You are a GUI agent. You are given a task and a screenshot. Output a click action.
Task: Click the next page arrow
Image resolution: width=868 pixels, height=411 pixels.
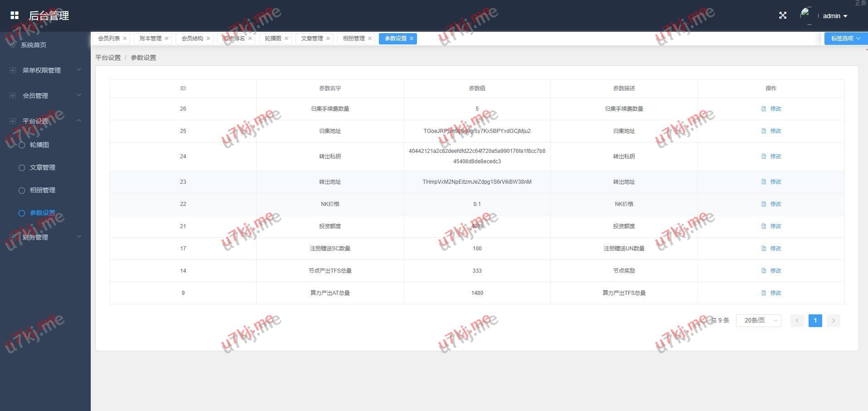pyautogui.click(x=833, y=321)
